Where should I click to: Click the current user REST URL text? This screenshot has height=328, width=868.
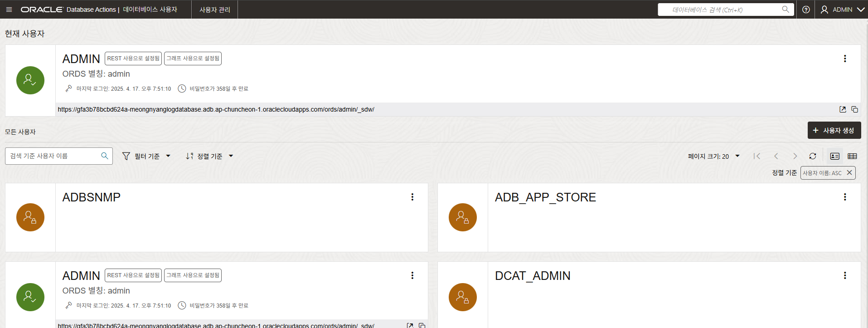tap(216, 109)
